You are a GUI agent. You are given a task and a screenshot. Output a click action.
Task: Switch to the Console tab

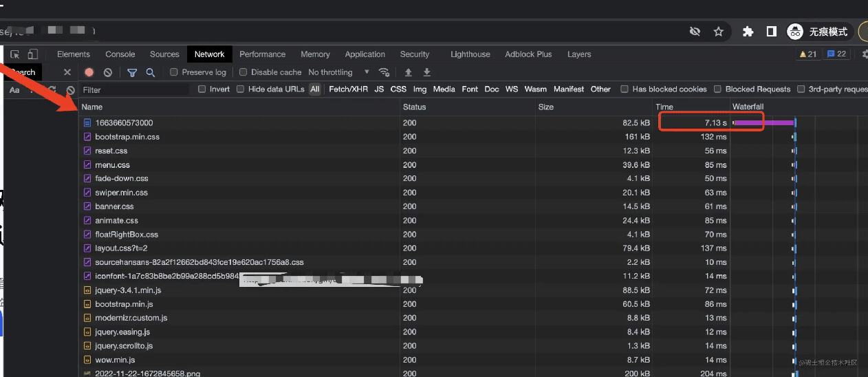(120, 54)
